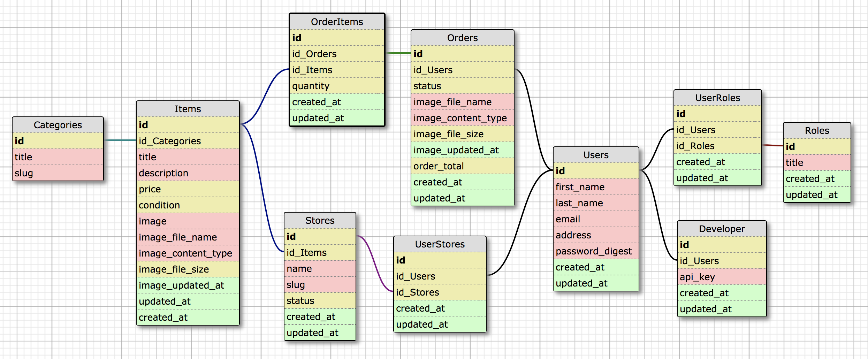Screen dimensions: 868x359
Task: Click id_Users field in Developer table
Action: point(722,261)
